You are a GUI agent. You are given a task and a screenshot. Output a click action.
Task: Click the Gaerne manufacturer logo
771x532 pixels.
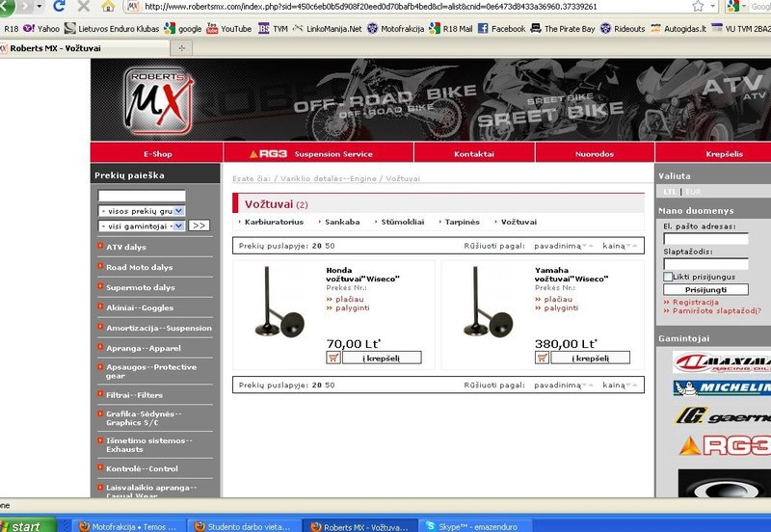(x=723, y=416)
